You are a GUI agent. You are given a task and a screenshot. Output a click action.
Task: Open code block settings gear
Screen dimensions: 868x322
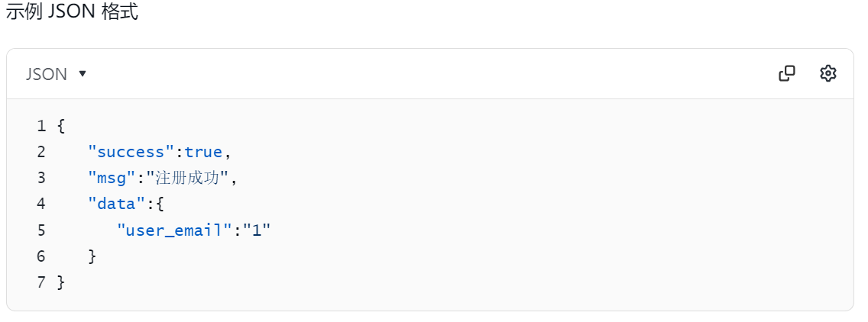828,73
